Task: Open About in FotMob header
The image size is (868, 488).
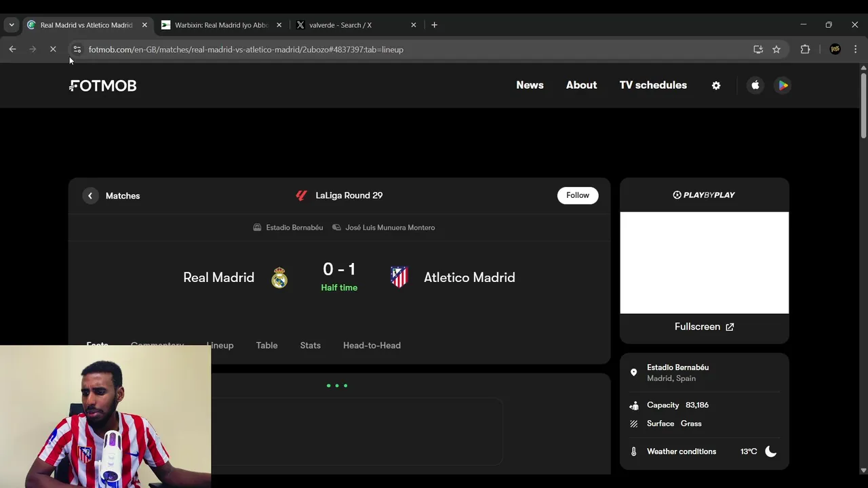Action: pos(582,85)
